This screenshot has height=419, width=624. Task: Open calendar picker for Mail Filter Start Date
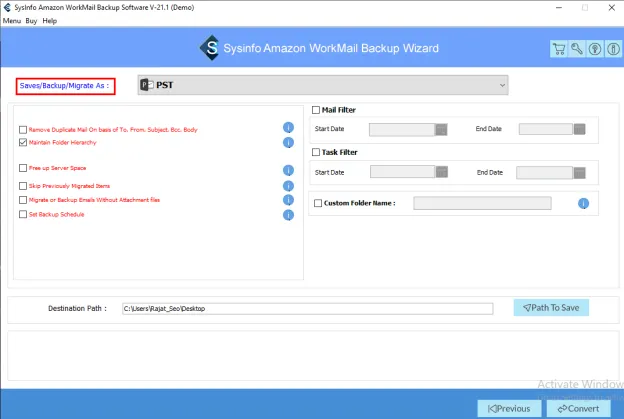coord(441,128)
